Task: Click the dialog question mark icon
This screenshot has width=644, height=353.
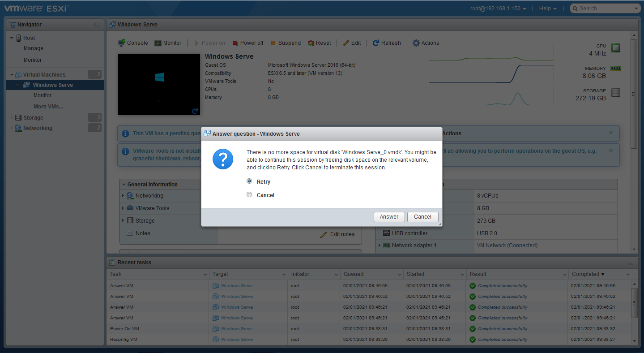Action: [223, 159]
